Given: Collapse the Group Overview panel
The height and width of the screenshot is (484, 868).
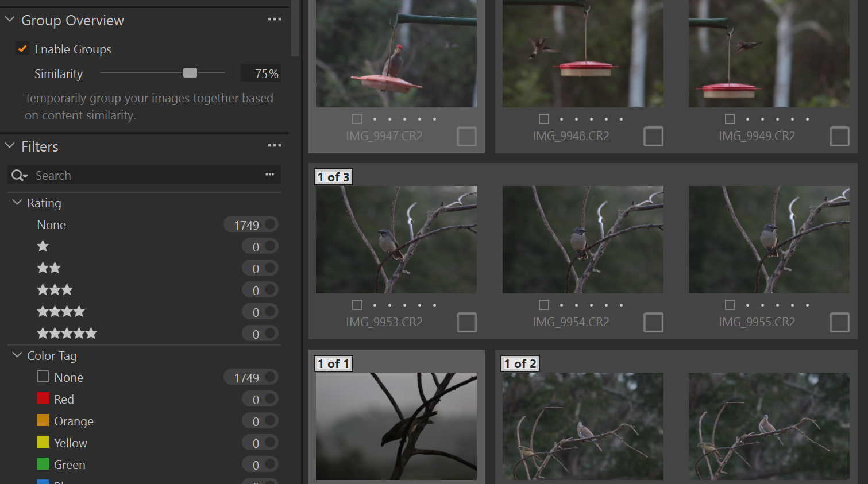Looking at the screenshot, I should click(x=8, y=18).
